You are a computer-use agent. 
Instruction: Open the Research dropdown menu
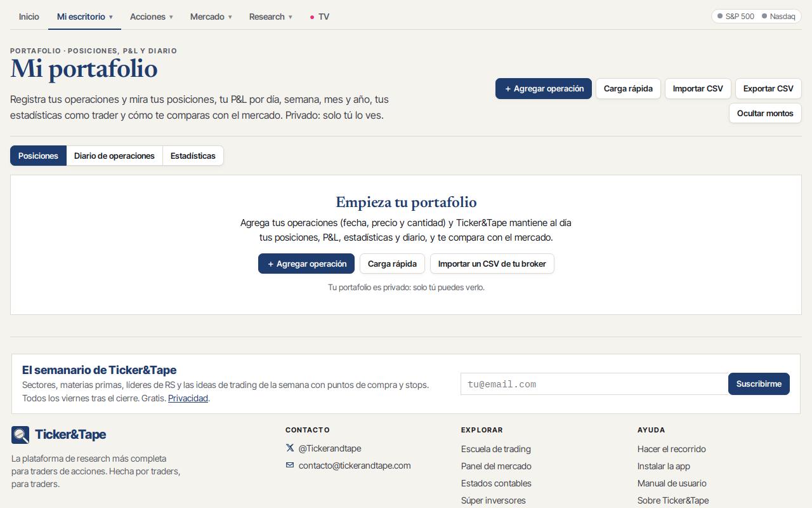[x=270, y=17]
